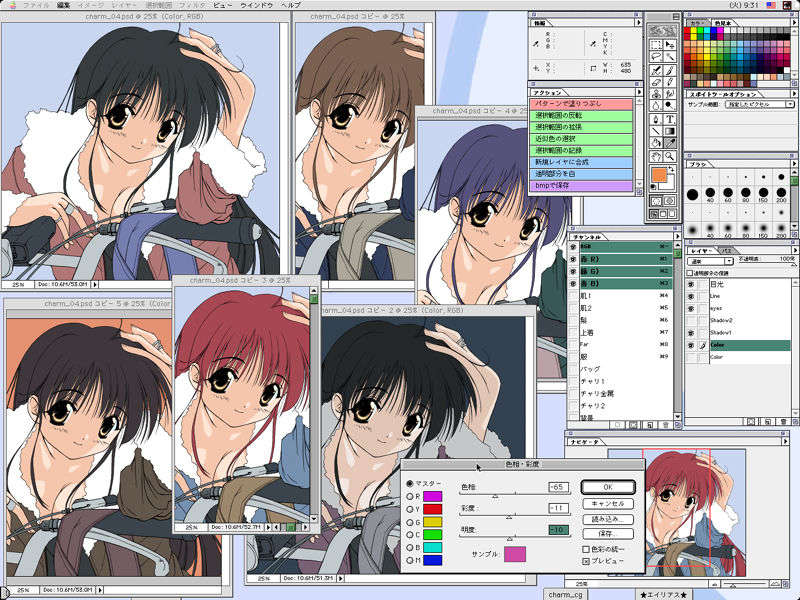This screenshot has height=600, width=800.
Task: Toggle preserve transparency checkbox in Layers
Action: point(690,273)
